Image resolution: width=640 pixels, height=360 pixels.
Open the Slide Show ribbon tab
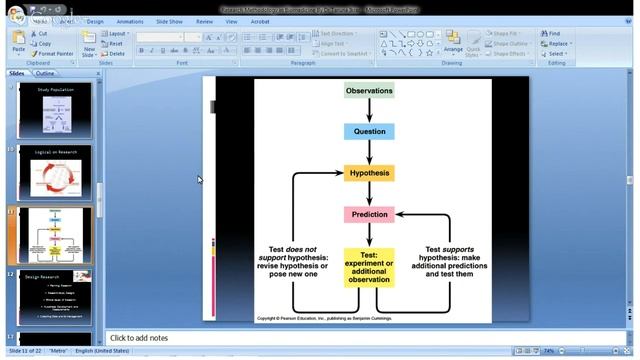click(169, 22)
